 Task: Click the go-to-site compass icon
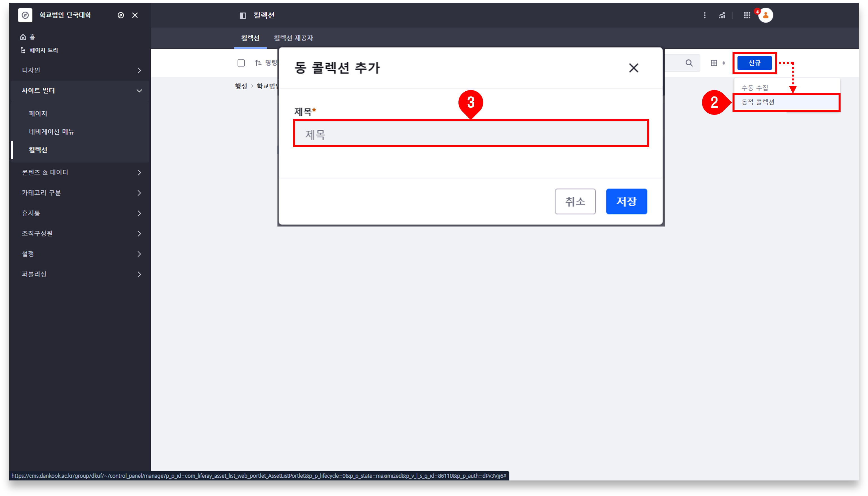[x=120, y=15]
